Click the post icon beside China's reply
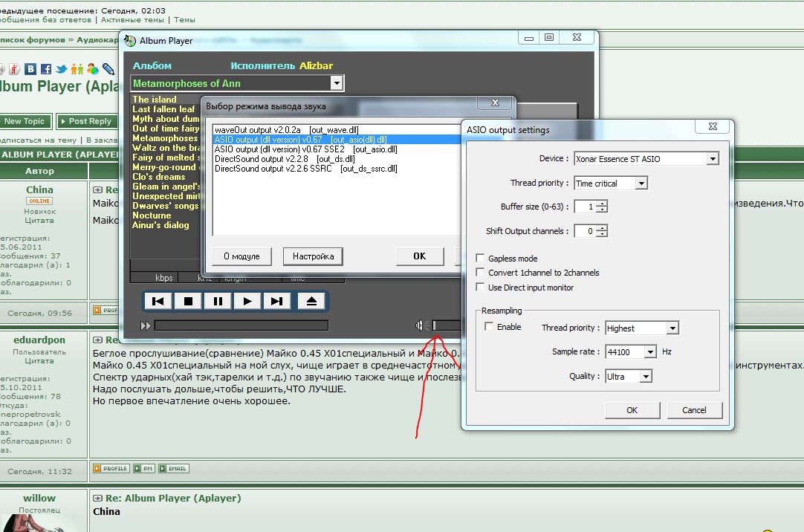804x532 pixels. (x=97, y=189)
